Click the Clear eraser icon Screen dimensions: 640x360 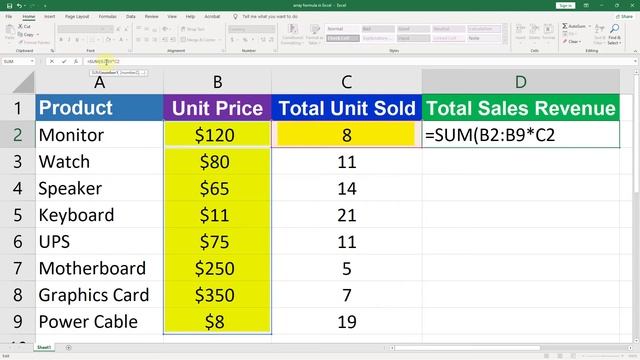[565, 42]
